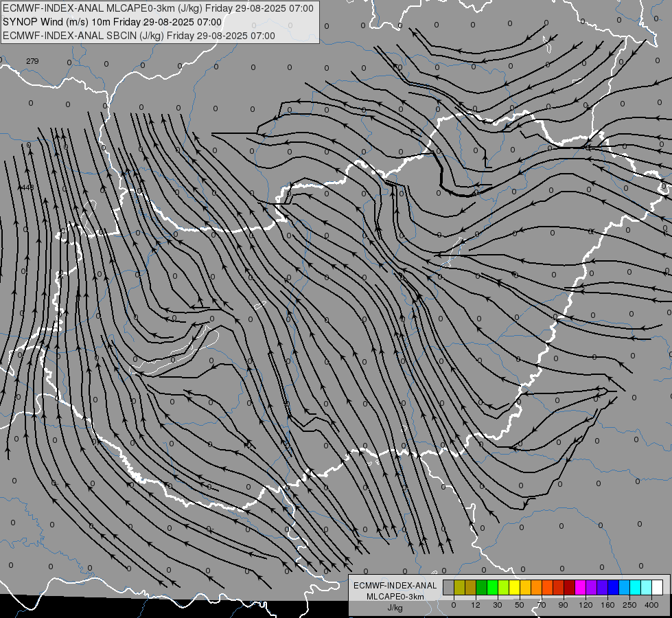Click the legend scale value 250
This screenshot has height=618, width=672.
tap(629, 605)
